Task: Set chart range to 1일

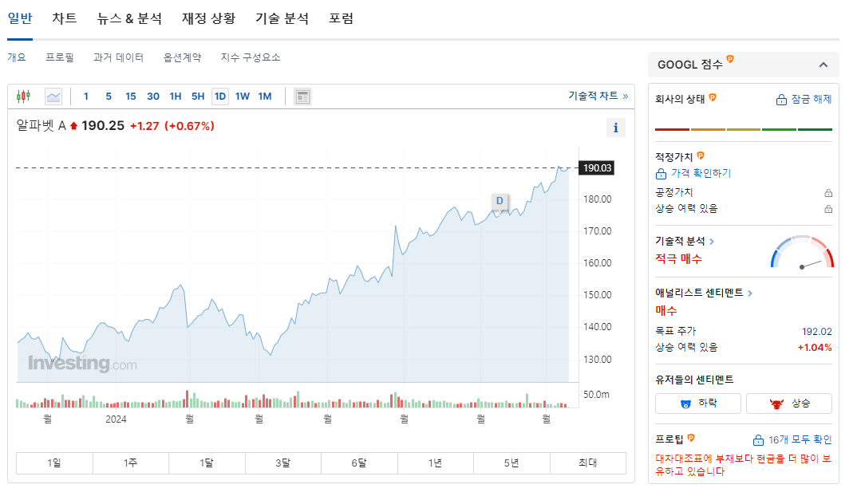Action: [x=54, y=463]
